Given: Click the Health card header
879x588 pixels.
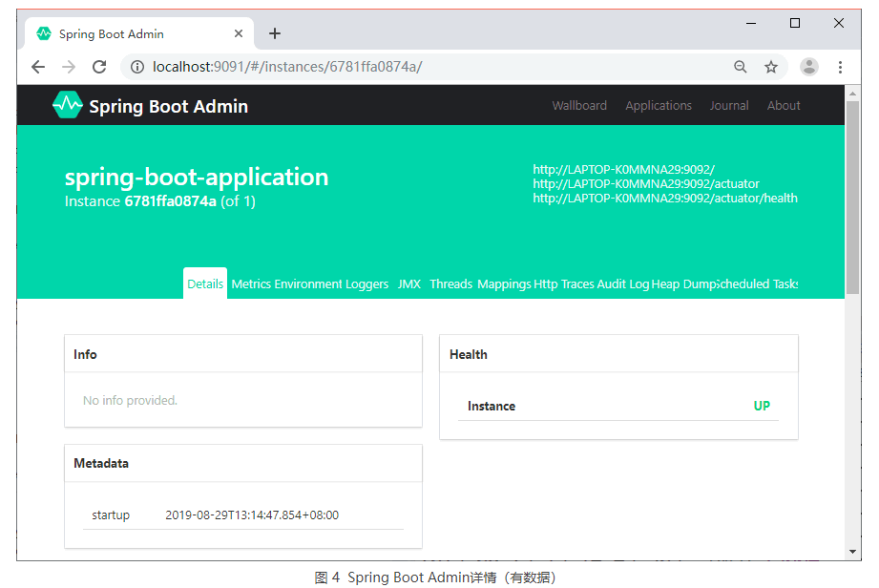Looking at the screenshot, I should pos(618,354).
